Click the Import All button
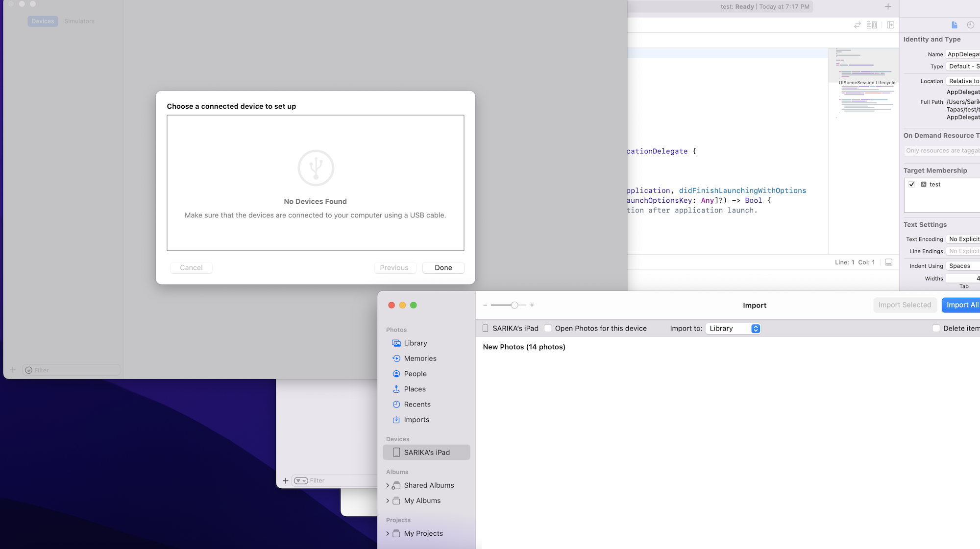 (961, 305)
